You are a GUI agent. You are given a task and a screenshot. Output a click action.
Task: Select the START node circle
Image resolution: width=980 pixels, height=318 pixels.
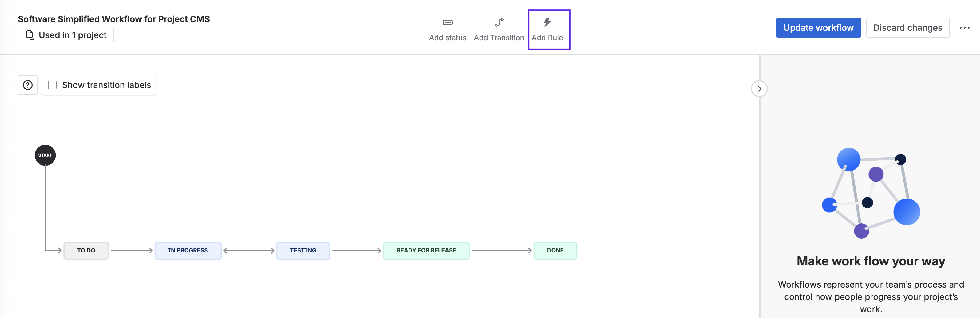click(45, 155)
